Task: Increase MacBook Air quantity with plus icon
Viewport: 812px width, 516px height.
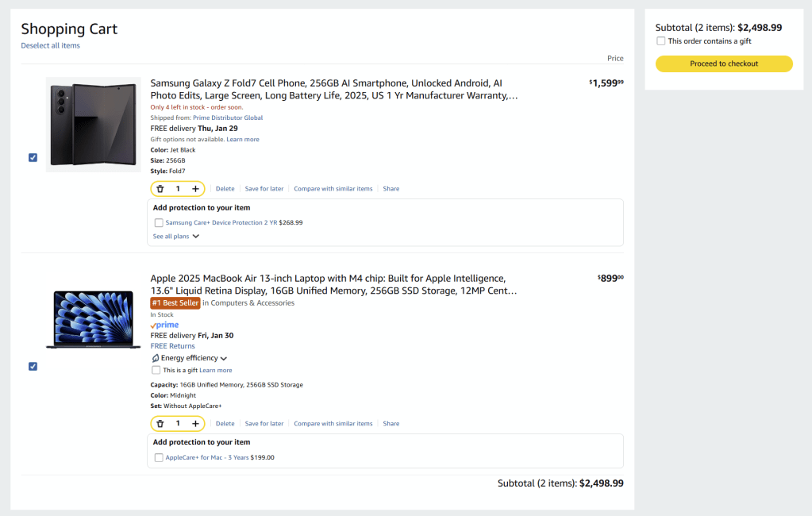Action: coord(195,424)
